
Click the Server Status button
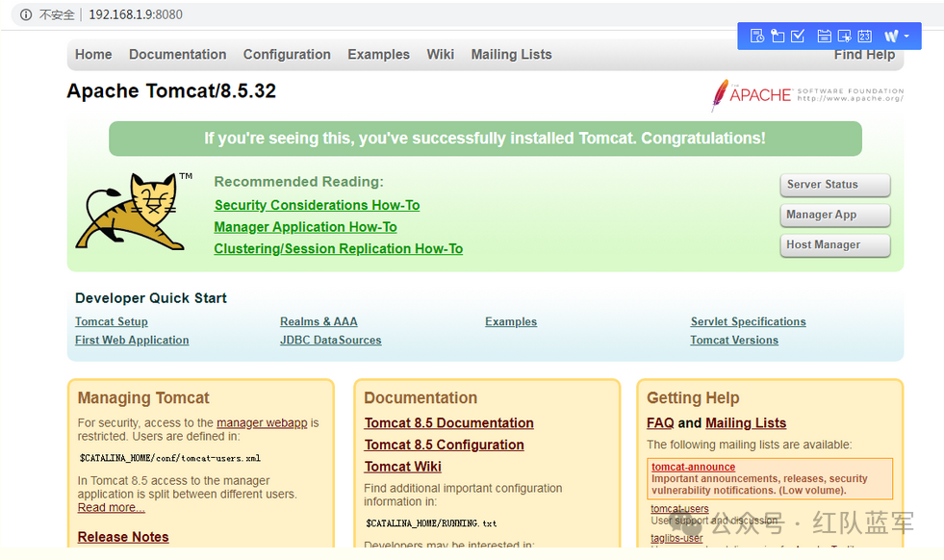pos(835,185)
